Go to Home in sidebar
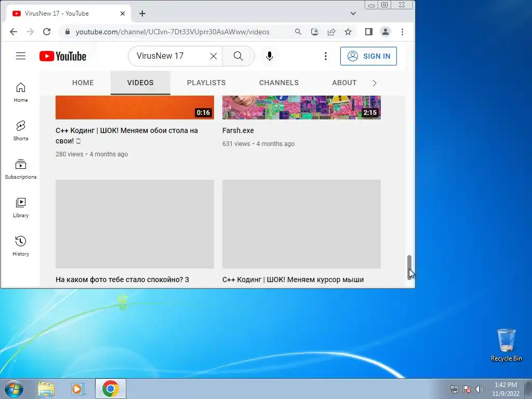 [21, 92]
